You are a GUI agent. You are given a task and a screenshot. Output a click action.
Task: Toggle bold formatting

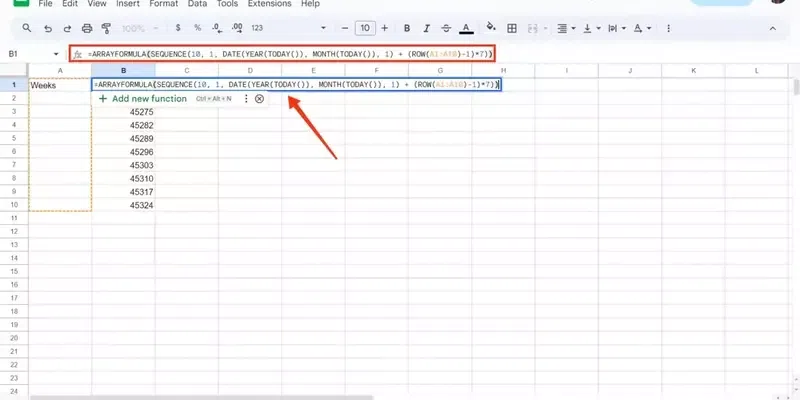click(x=407, y=29)
